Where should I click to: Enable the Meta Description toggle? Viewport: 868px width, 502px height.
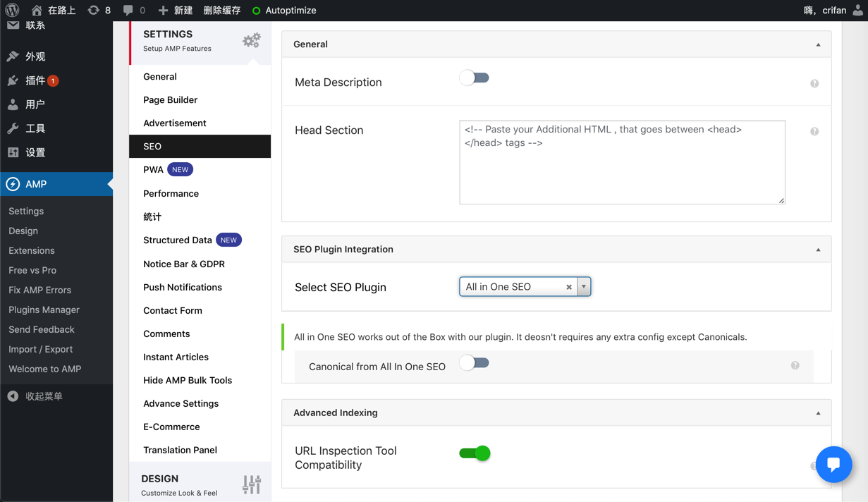click(474, 78)
